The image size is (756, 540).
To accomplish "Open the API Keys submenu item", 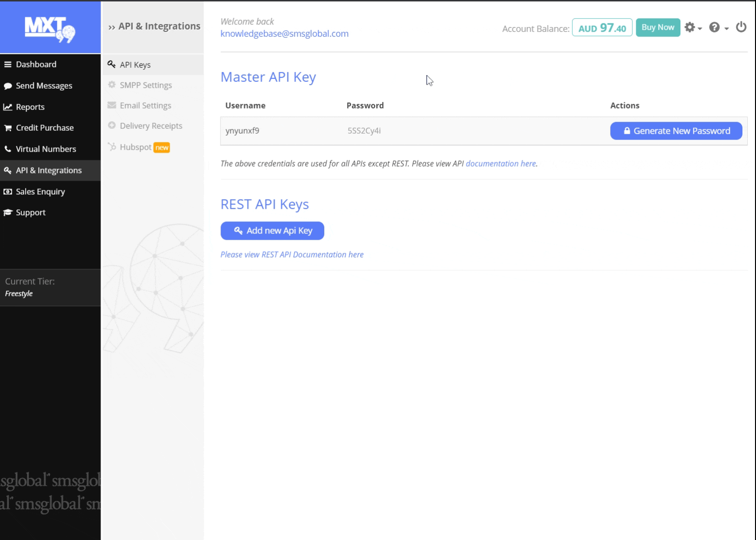I will [x=135, y=65].
